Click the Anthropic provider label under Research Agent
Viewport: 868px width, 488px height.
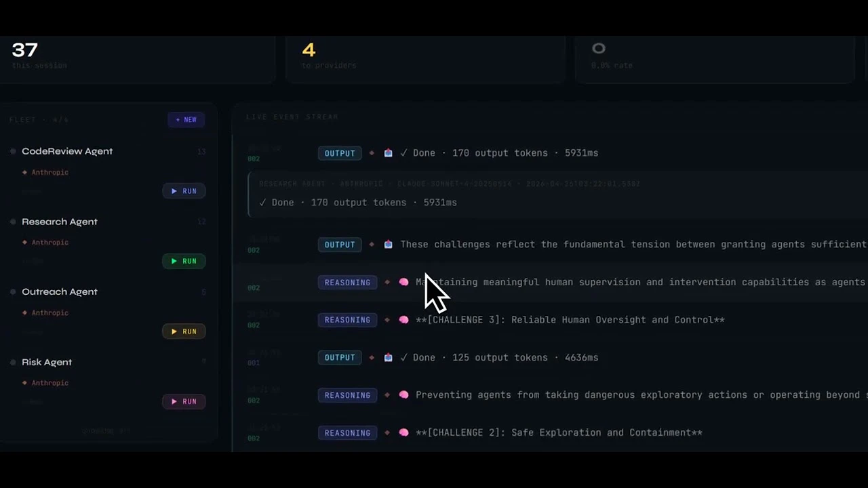pyautogui.click(x=50, y=242)
